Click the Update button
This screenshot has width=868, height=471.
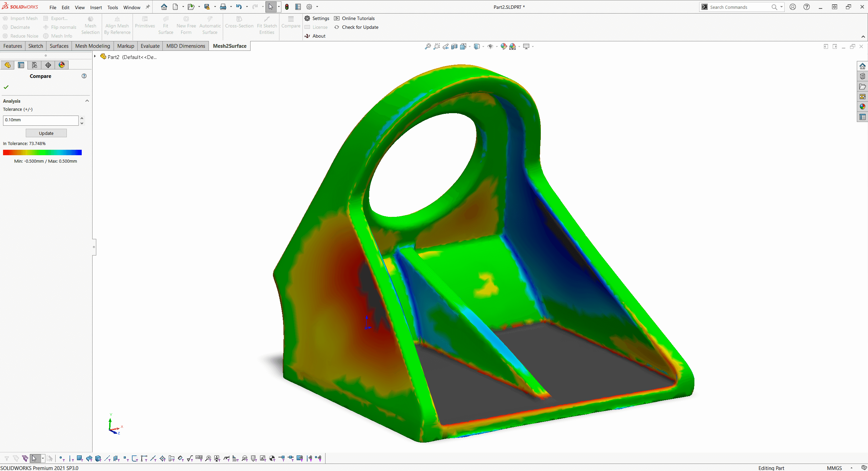[x=46, y=132]
